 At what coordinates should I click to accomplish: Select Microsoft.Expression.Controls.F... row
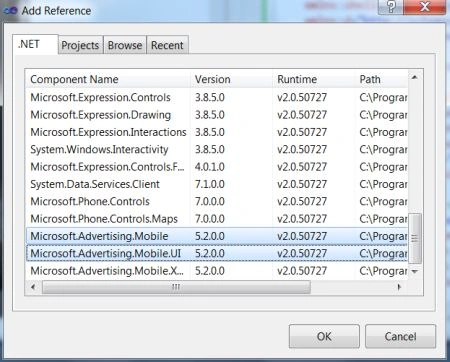tap(217, 167)
